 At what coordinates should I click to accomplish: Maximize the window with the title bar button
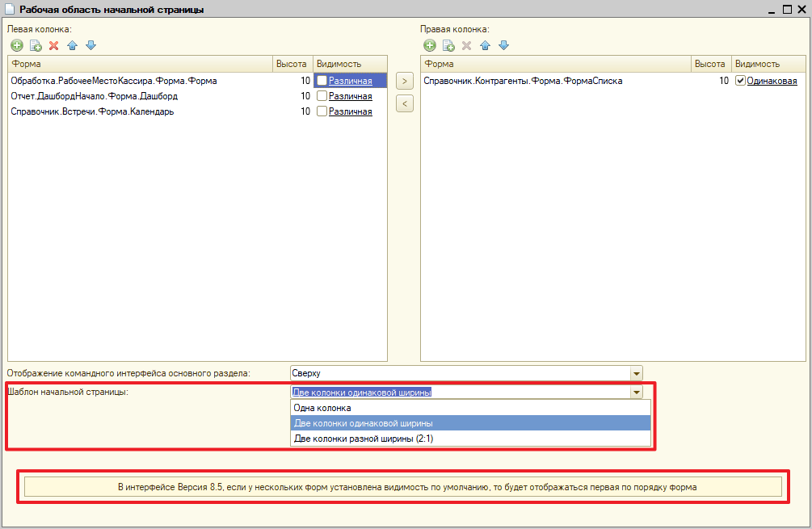tap(787, 10)
